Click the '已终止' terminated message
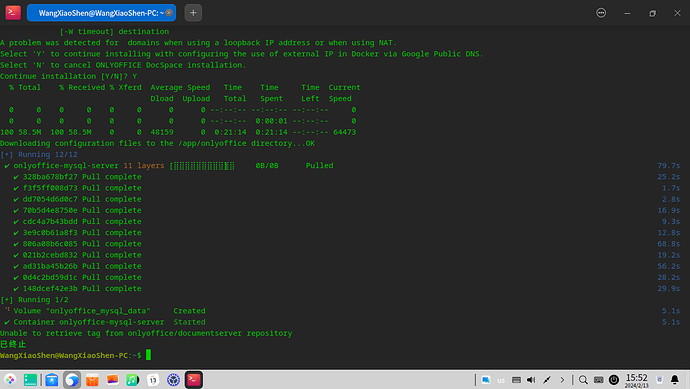 tap(13, 344)
